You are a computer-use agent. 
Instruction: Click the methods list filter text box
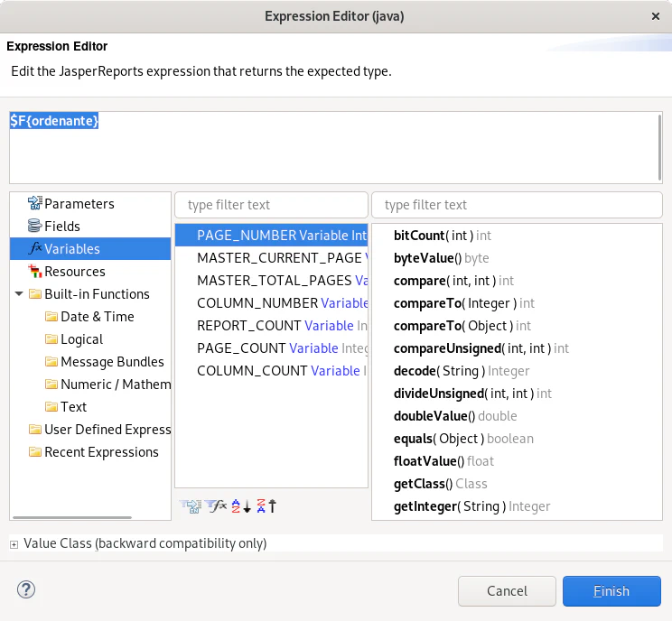(517, 205)
